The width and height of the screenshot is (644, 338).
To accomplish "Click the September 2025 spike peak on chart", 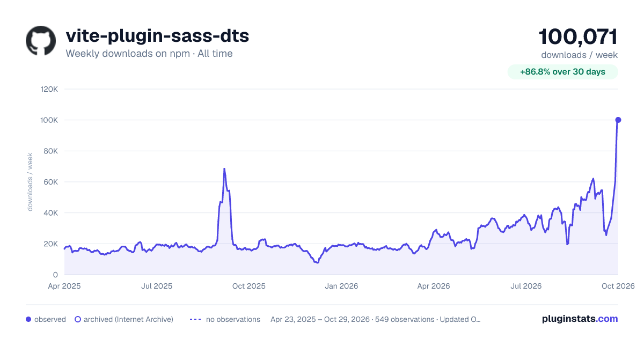I will (x=224, y=169).
